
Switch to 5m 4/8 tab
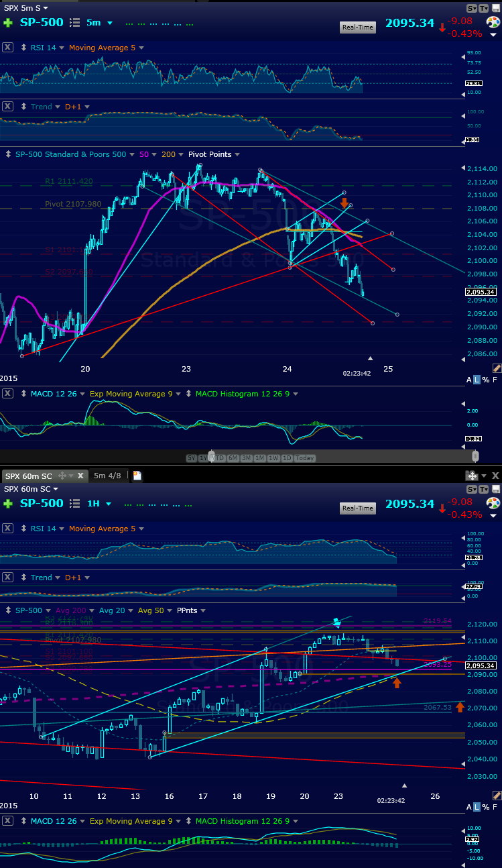tap(107, 476)
